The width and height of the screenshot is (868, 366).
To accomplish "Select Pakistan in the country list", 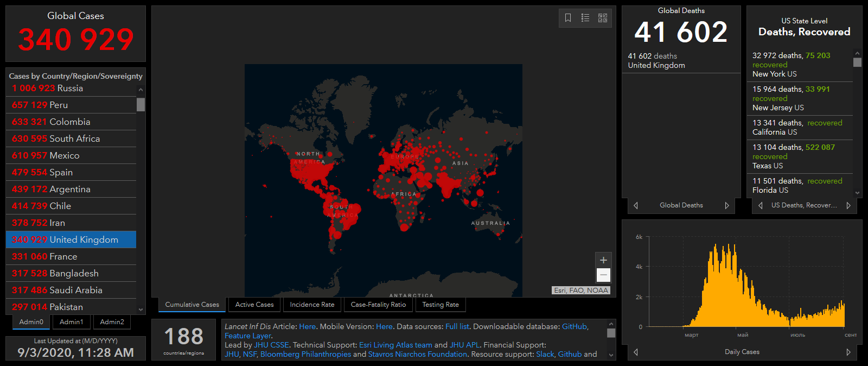I will coord(71,306).
